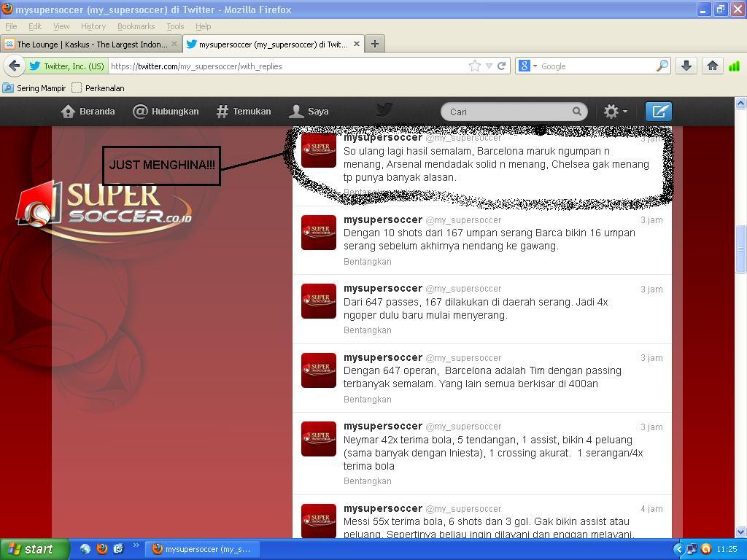
Task: Click avatar of the 'Dari 647 passes' tweet
Action: pyautogui.click(x=319, y=301)
